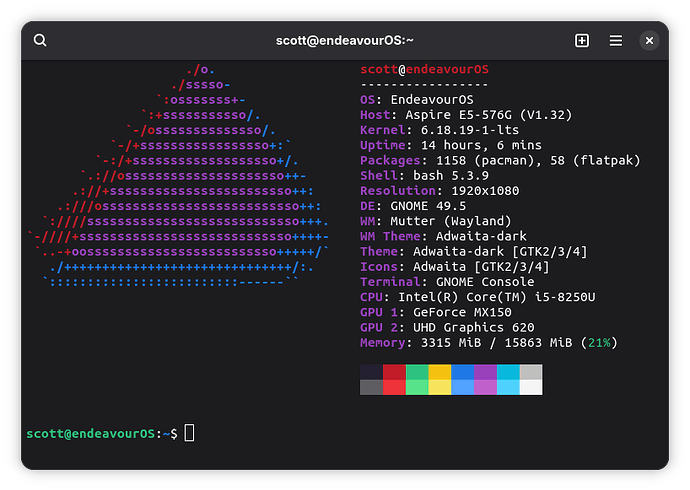Click the light green swatch in the bottom palette row
The width and height of the screenshot is (690, 490).
click(x=417, y=387)
